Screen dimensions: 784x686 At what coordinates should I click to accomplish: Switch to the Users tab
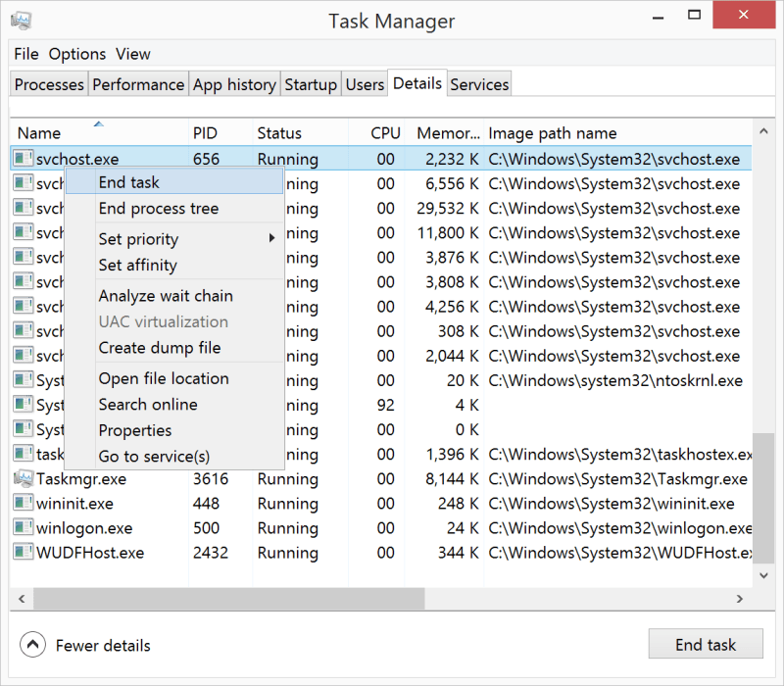tap(365, 84)
